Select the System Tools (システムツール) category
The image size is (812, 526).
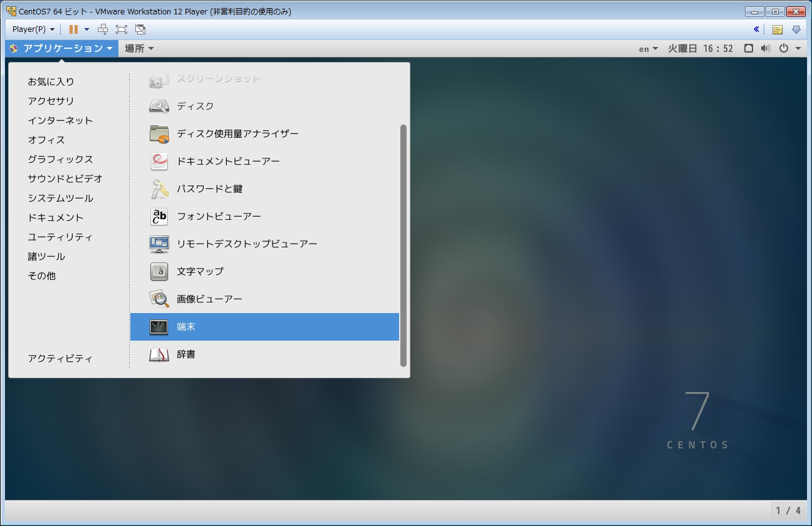60,199
